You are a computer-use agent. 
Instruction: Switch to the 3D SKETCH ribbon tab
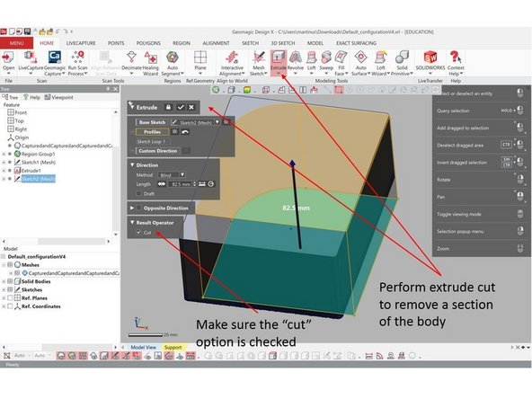[x=283, y=43]
